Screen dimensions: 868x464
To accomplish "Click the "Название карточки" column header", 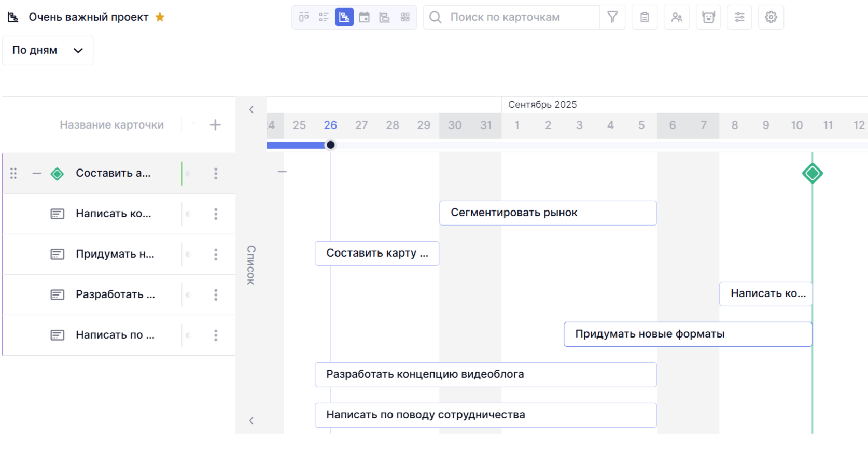I will coord(111,125).
